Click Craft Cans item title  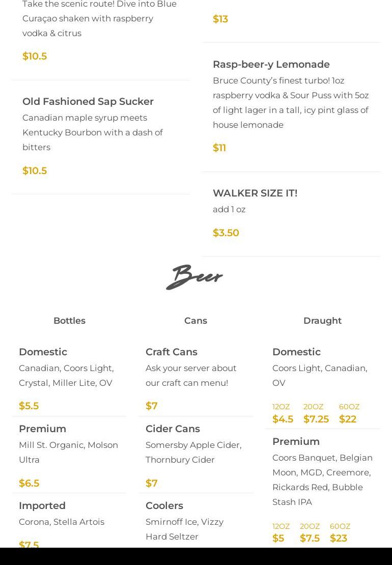[x=172, y=352]
